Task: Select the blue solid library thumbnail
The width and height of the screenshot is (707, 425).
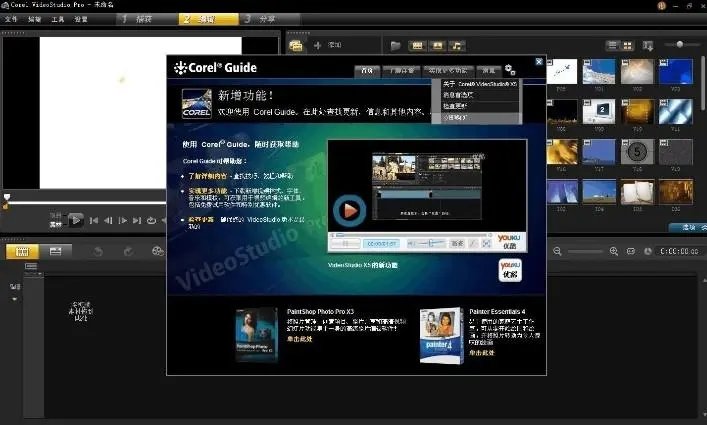Action: 675,71
